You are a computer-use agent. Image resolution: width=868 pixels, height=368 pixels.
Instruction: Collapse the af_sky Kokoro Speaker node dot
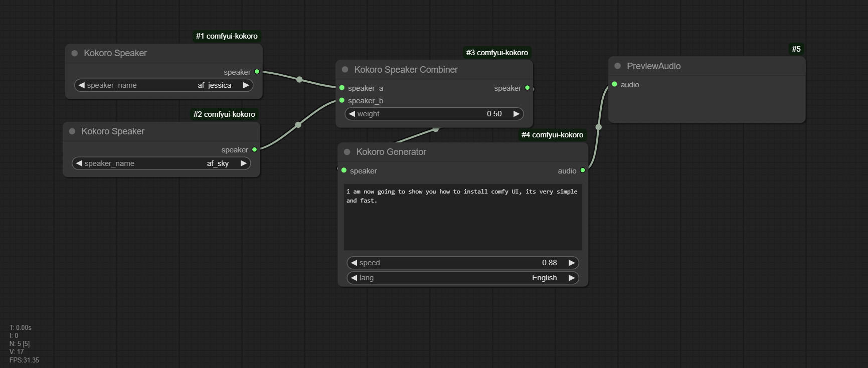tap(72, 131)
